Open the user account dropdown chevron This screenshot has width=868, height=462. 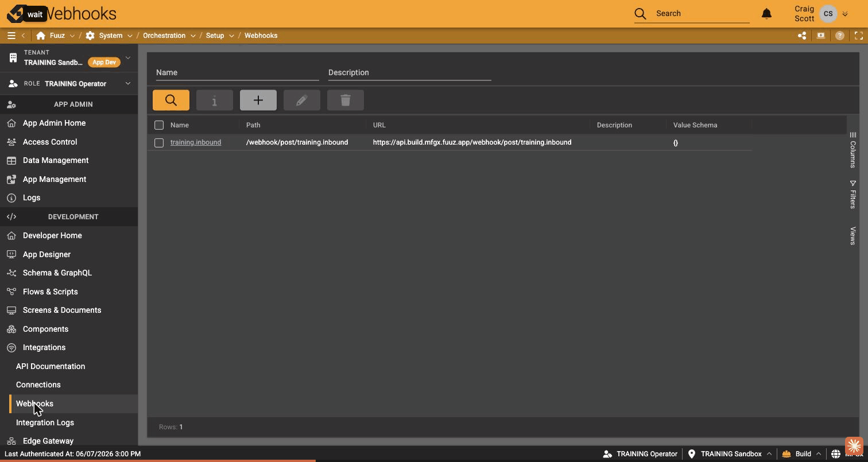pos(845,14)
